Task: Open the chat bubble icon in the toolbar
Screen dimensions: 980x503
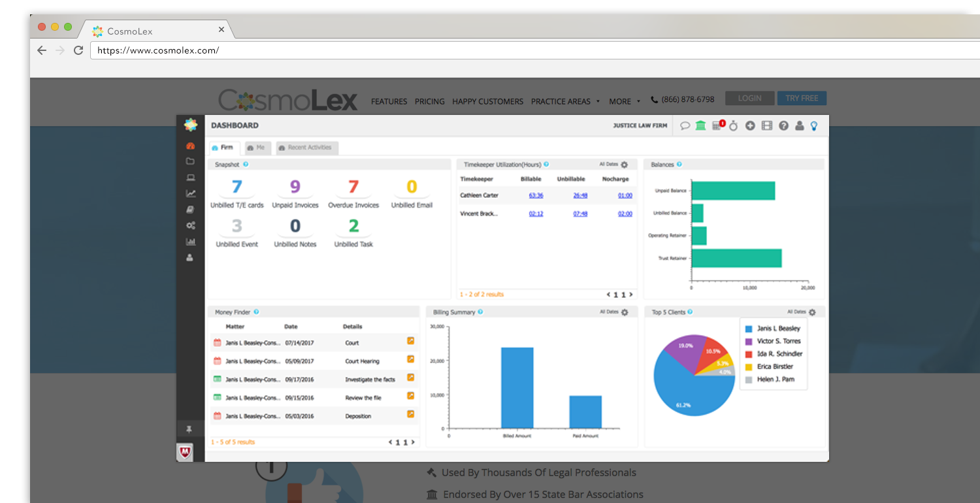Action: [685, 125]
